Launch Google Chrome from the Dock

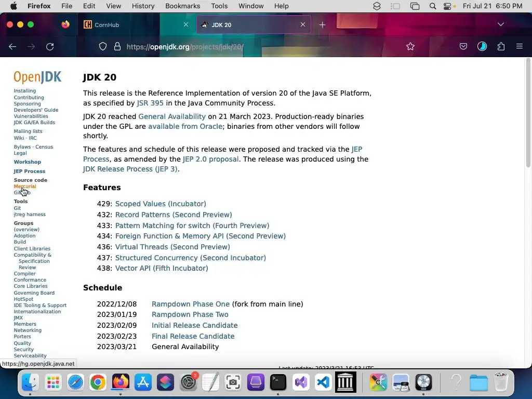(98, 382)
